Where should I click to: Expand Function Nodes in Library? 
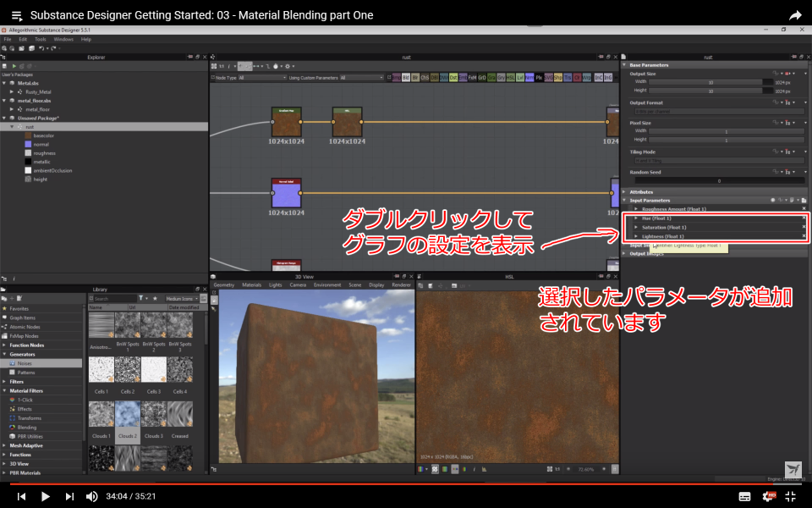coord(5,345)
